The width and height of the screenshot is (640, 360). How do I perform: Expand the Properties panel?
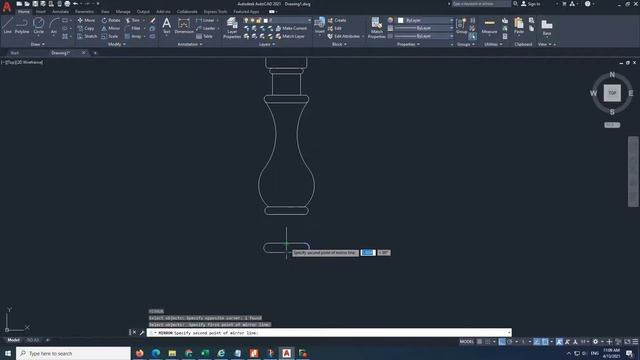point(408,44)
